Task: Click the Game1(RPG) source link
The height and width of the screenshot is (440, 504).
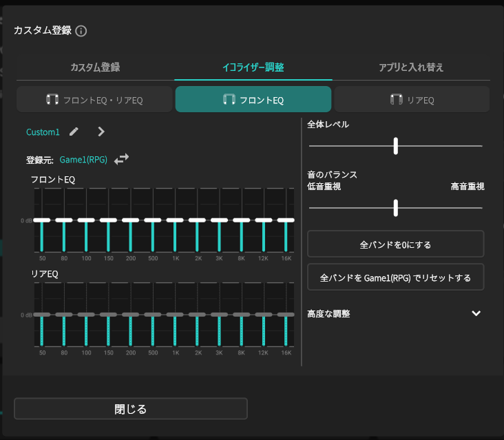Action: [83, 160]
